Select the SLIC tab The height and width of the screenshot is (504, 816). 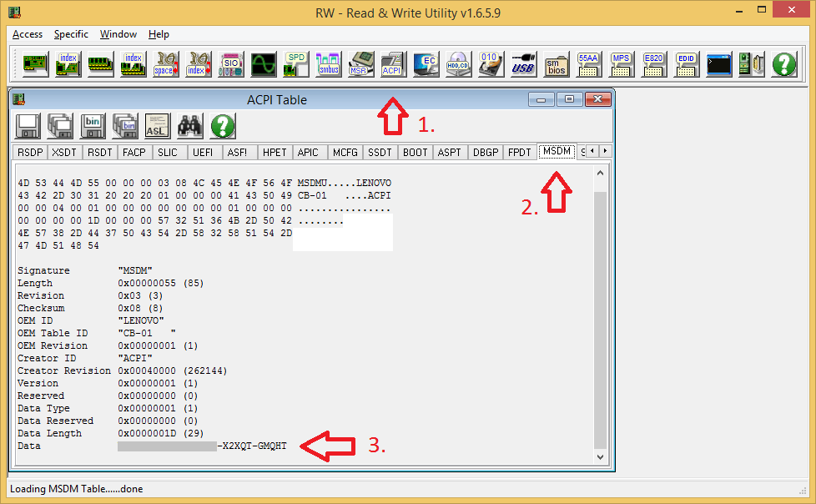click(168, 152)
